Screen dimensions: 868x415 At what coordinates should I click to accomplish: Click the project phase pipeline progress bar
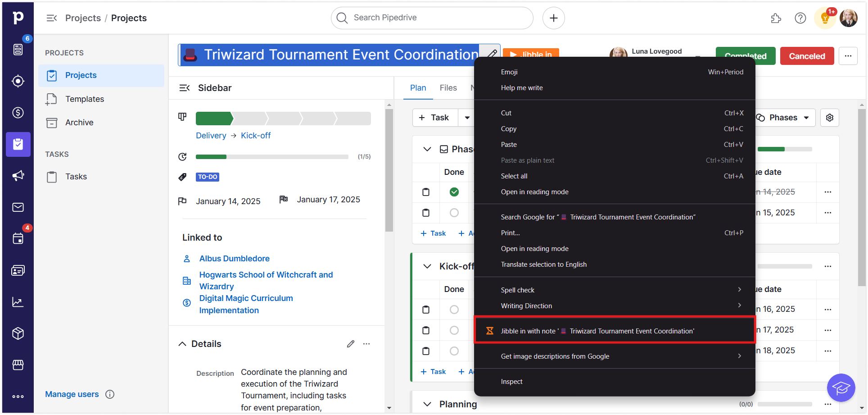coord(283,119)
